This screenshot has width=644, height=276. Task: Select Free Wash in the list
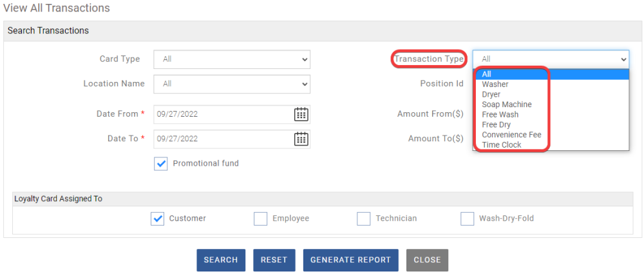pos(500,115)
